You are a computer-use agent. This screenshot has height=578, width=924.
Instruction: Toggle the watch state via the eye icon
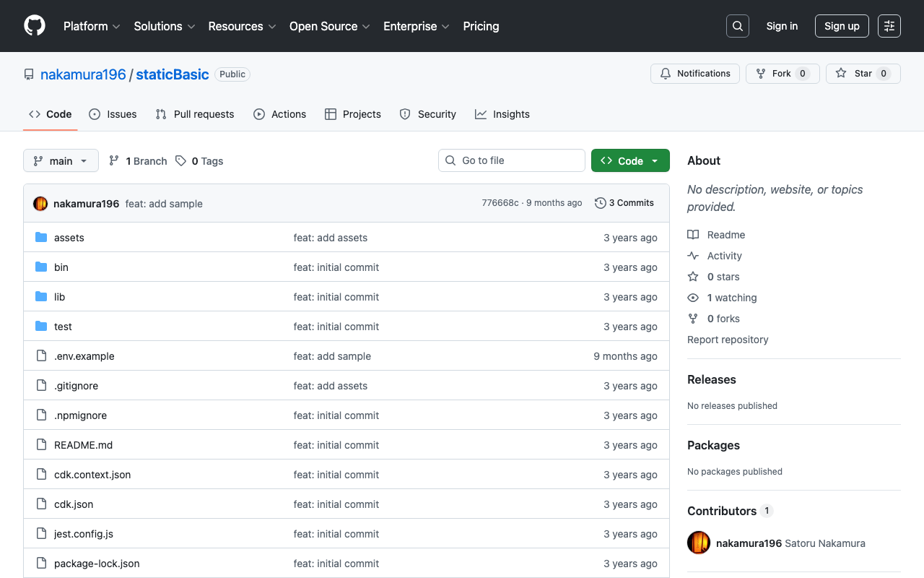pos(692,298)
